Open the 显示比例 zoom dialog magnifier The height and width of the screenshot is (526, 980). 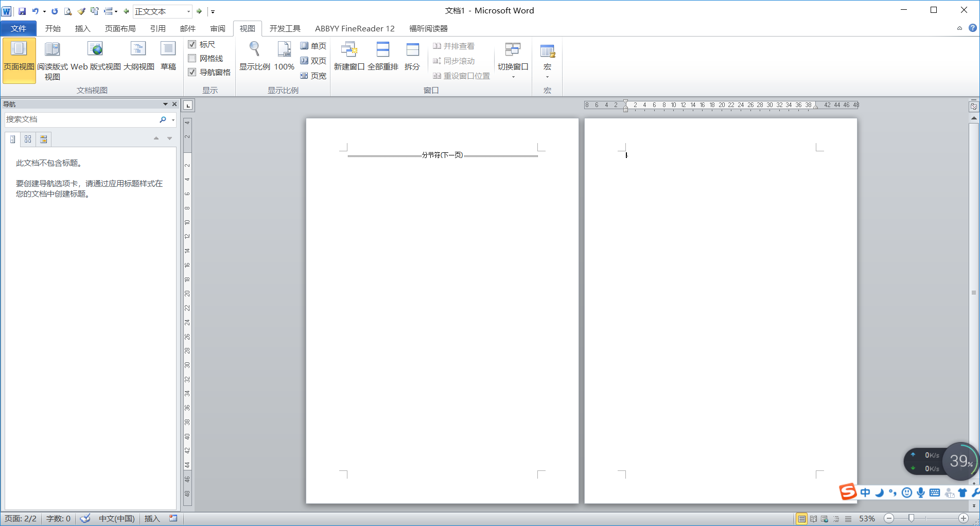pos(254,56)
